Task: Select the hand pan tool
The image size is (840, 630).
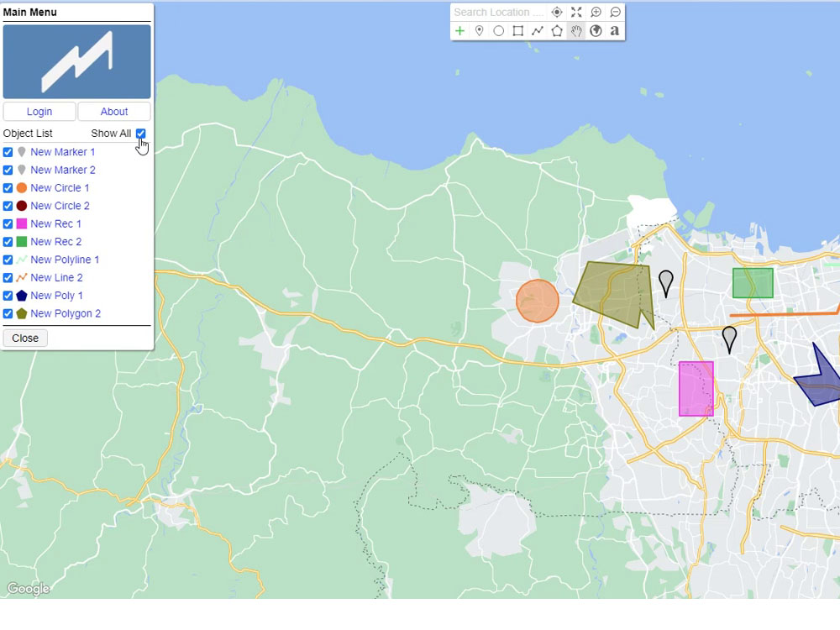Action: (576, 31)
